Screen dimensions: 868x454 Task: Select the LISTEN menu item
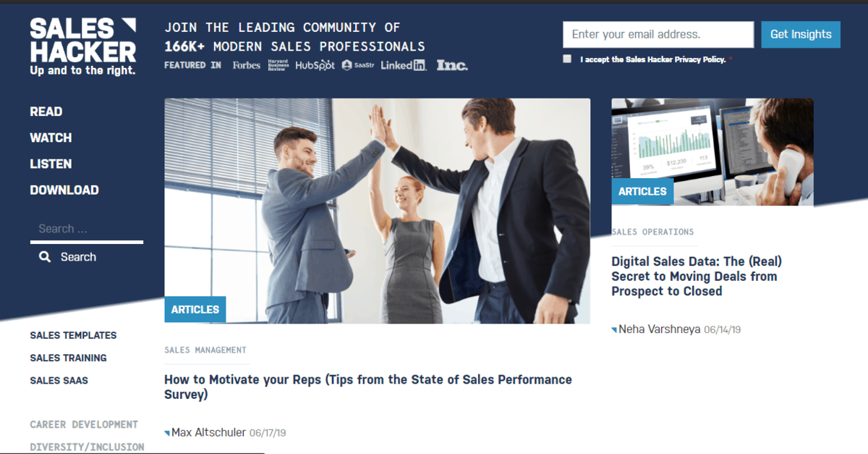[51, 164]
